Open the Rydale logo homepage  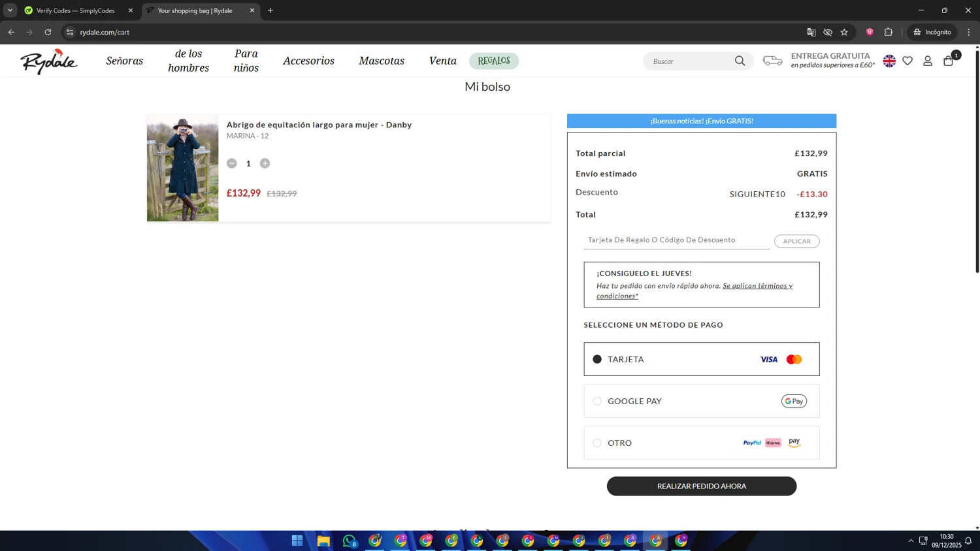(x=49, y=61)
